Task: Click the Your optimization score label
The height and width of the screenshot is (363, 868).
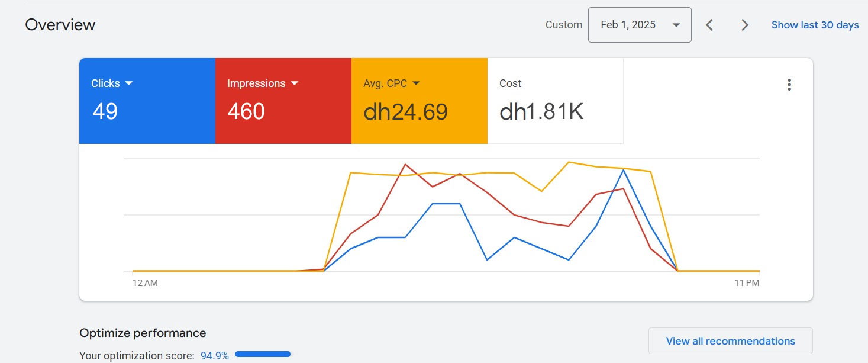Action: 137,356
